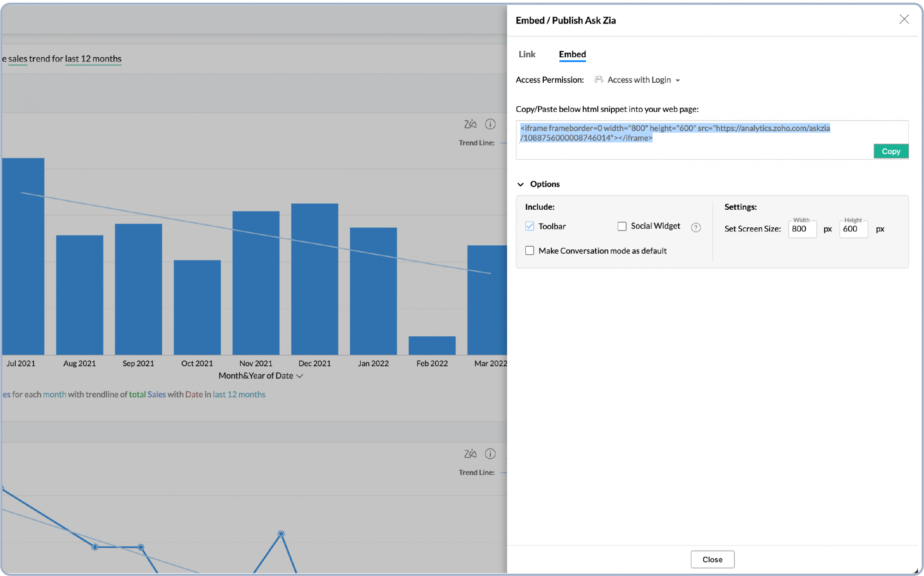The height and width of the screenshot is (576, 924).
Task: Check Make Conversation mode as default
Action: [x=529, y=250]
